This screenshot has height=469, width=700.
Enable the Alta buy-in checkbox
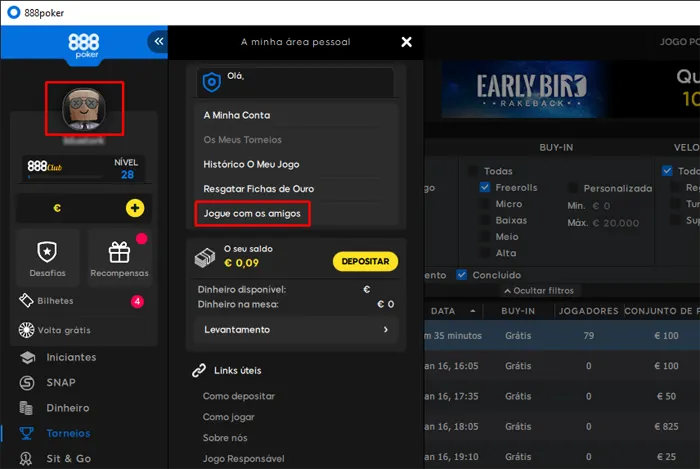coord(485,253)
